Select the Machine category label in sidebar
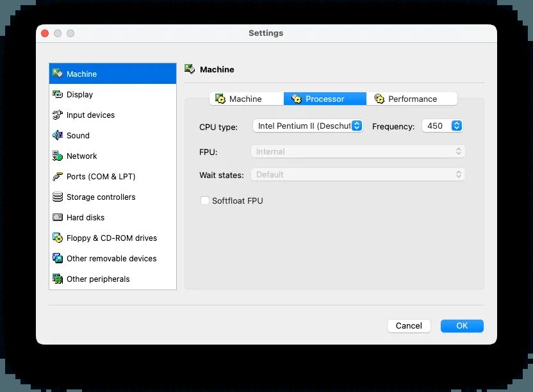The width and height of the screenshot is (533, 392). 81,74
